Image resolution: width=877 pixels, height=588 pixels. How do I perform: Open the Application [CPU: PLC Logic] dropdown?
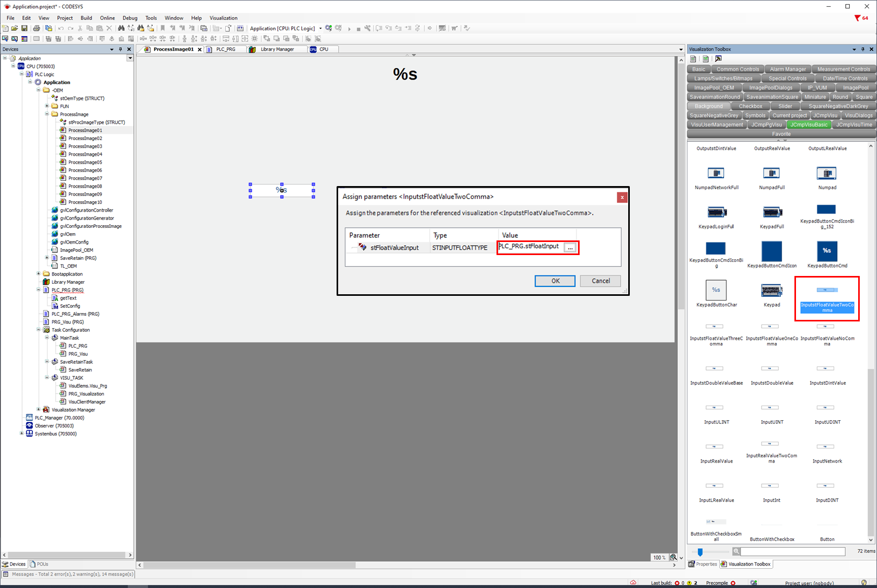320,28
